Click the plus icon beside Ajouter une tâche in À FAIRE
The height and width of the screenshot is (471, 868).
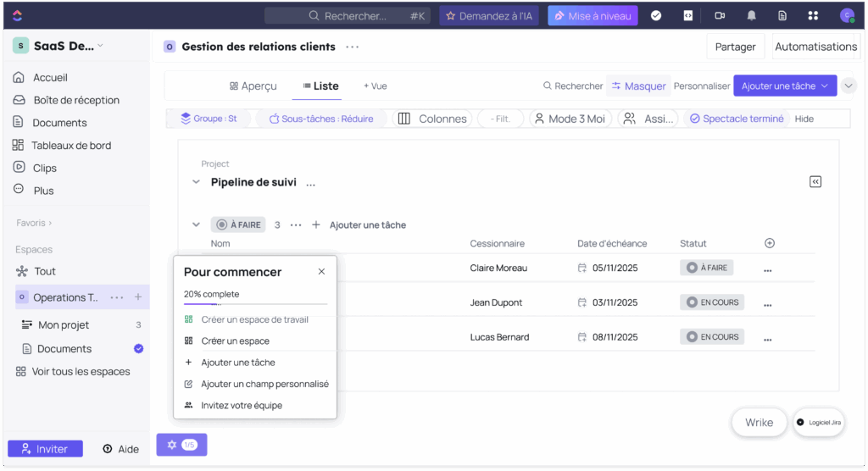pos(315,224)
